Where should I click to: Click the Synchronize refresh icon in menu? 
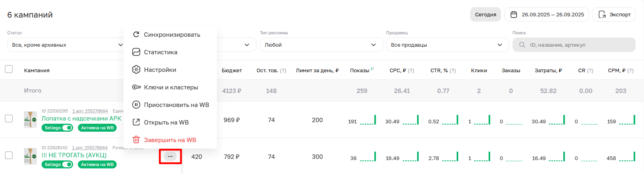(136, 35)
